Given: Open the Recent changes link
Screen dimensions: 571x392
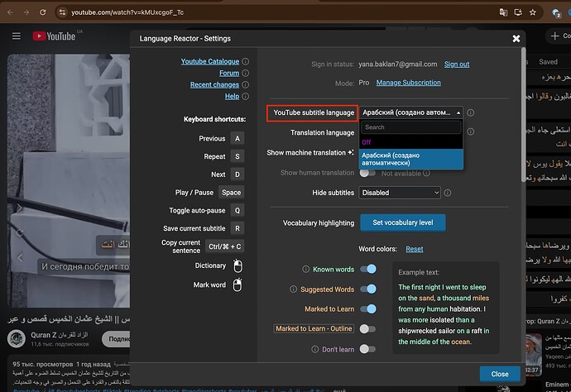Looking at the screenshot, I should [x=214, y=85].
